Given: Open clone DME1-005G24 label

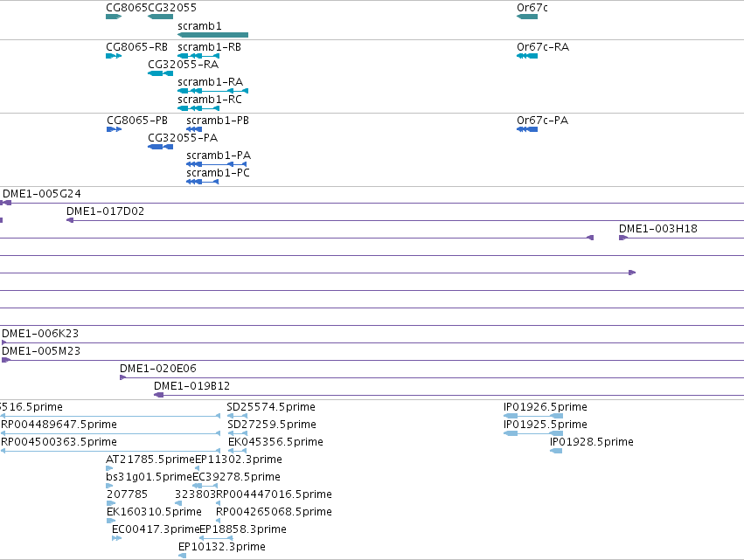Looking at the screenshot, I should (41, 194).
